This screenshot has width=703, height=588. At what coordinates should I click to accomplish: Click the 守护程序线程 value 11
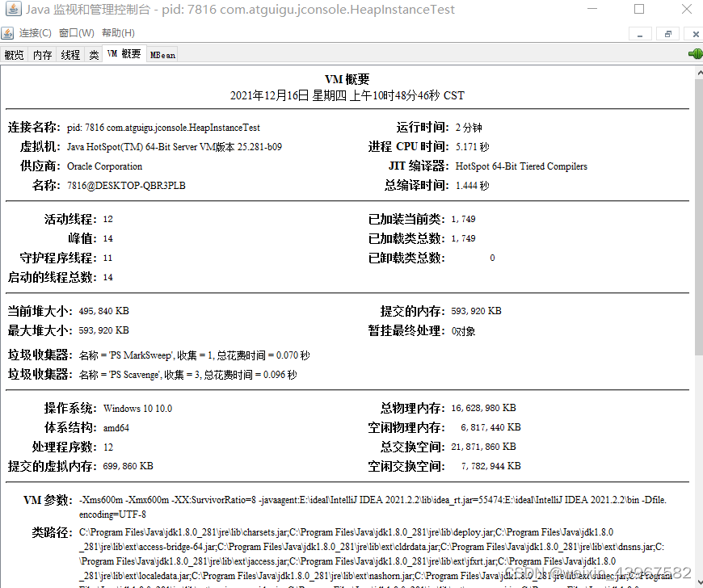coord(107,258)
